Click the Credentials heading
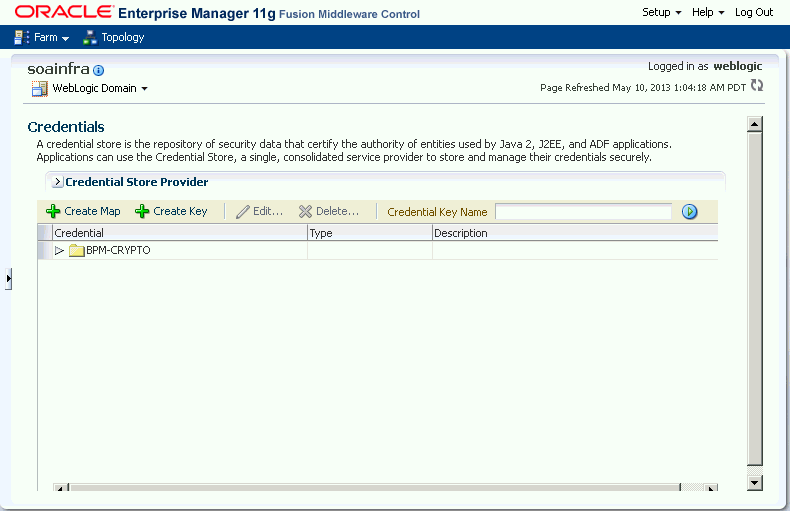 coord(66,127)
